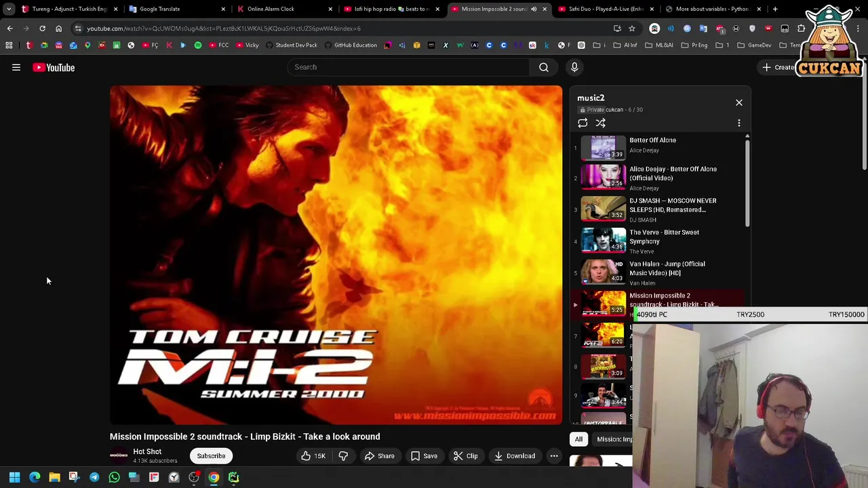Open playlist item 8 thumbnail

[604, 366]
